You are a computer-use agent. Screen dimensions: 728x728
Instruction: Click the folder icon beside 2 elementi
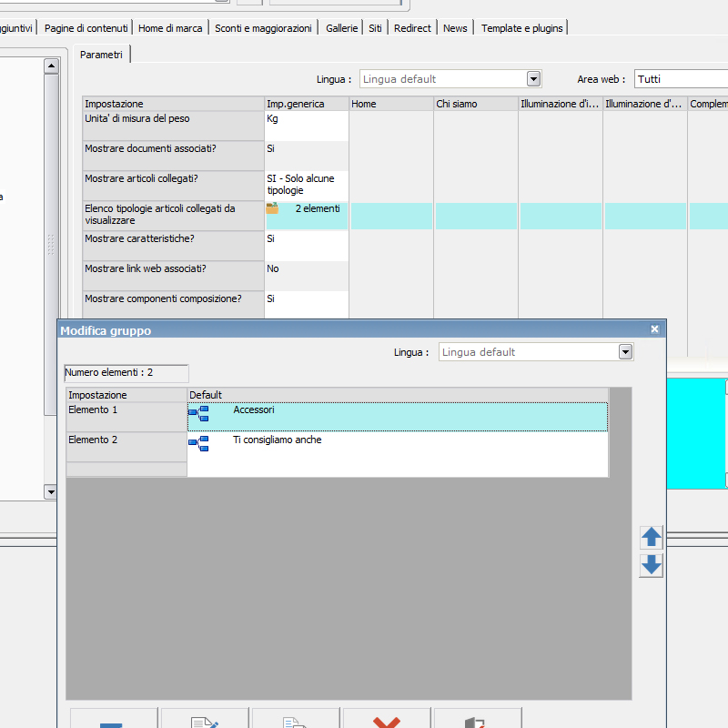[272, 208]
